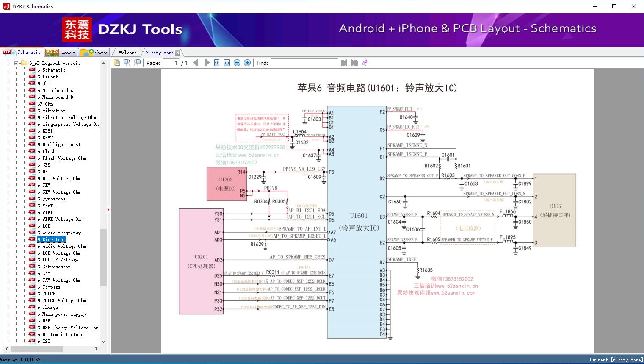Click the PDF icon beside 6 Layout
644x364 pixels.
32,77
